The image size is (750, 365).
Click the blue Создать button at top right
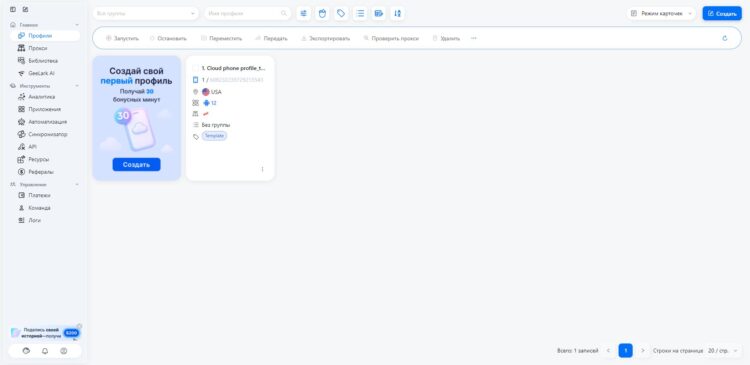[722, 13]
